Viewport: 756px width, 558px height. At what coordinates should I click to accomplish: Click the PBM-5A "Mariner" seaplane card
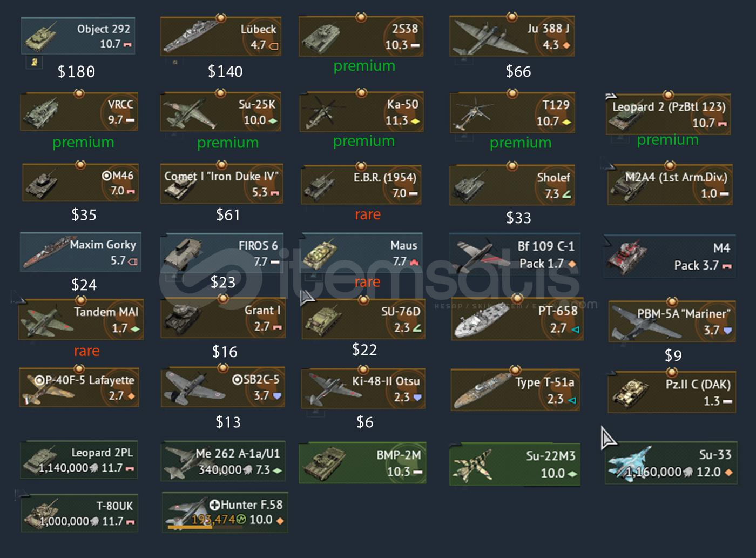(672, 322)
